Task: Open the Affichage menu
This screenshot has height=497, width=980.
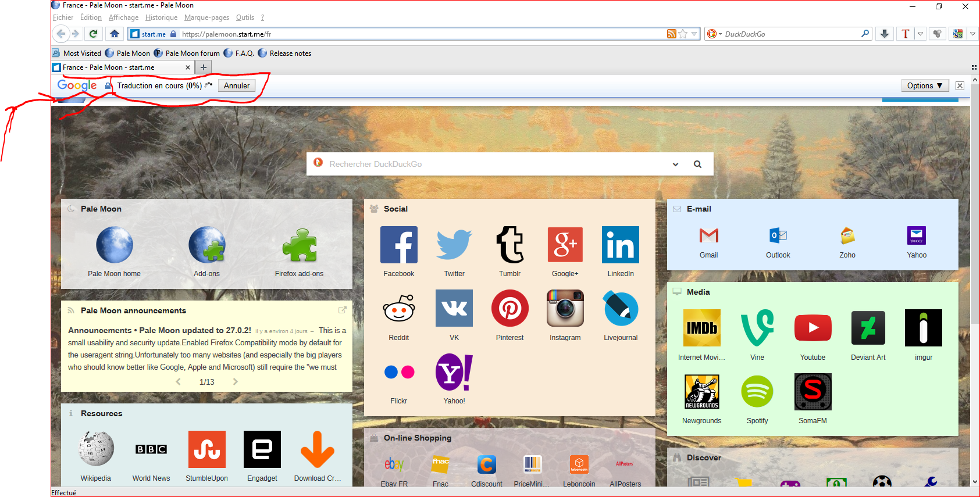Action: click(123, 17)
